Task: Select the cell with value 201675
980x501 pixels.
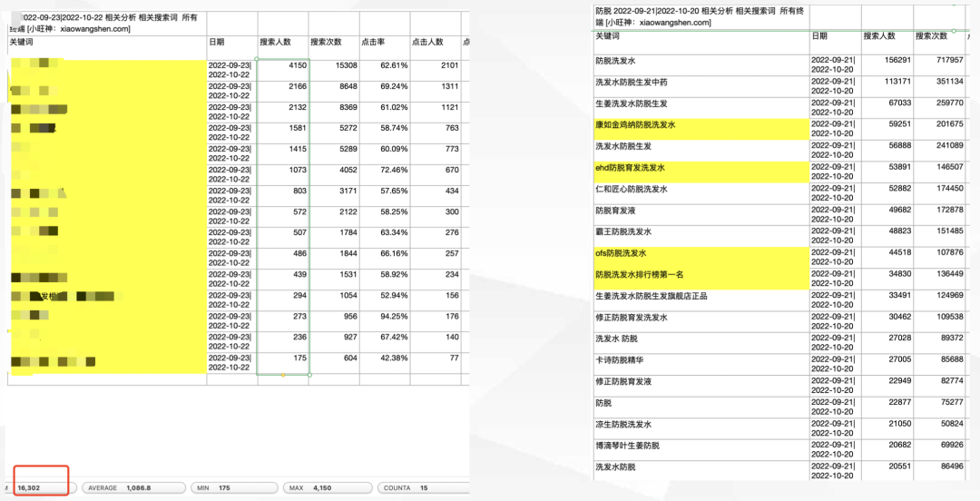Action: coord(940,129)
